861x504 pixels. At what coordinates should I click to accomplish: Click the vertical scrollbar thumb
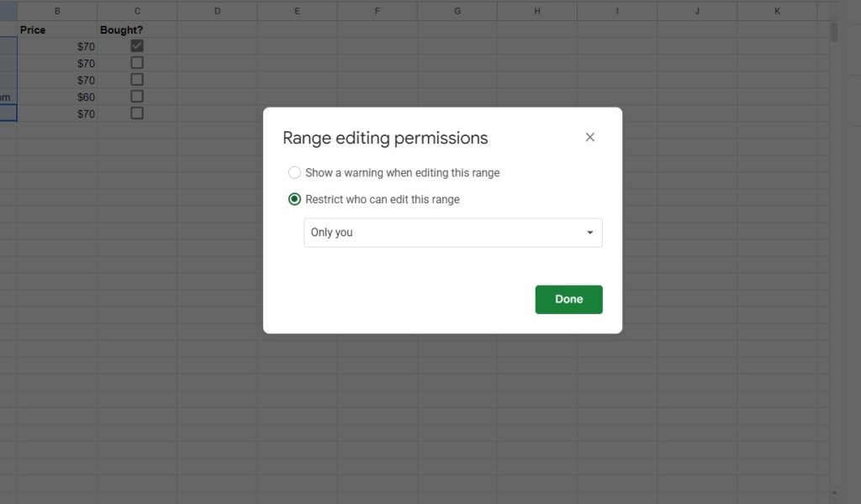[834, 32]
